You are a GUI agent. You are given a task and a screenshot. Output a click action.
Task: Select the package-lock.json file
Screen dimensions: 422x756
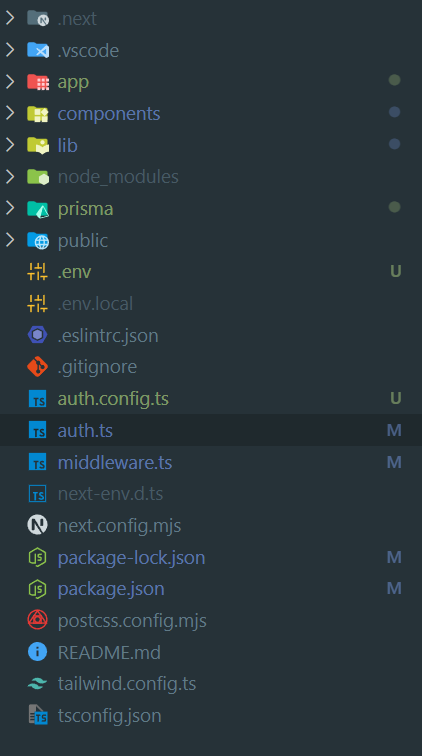[211, 557]
